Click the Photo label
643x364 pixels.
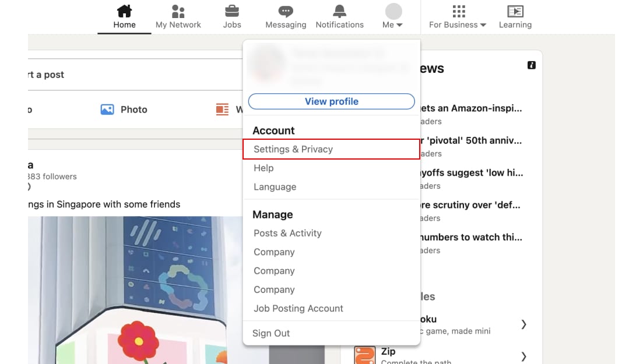[133, 109]
